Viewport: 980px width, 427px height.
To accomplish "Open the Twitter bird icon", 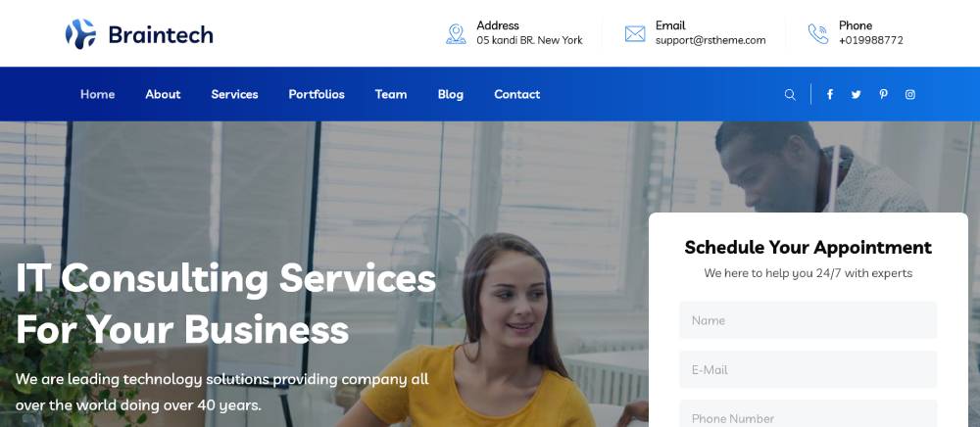I will [856, 94].
